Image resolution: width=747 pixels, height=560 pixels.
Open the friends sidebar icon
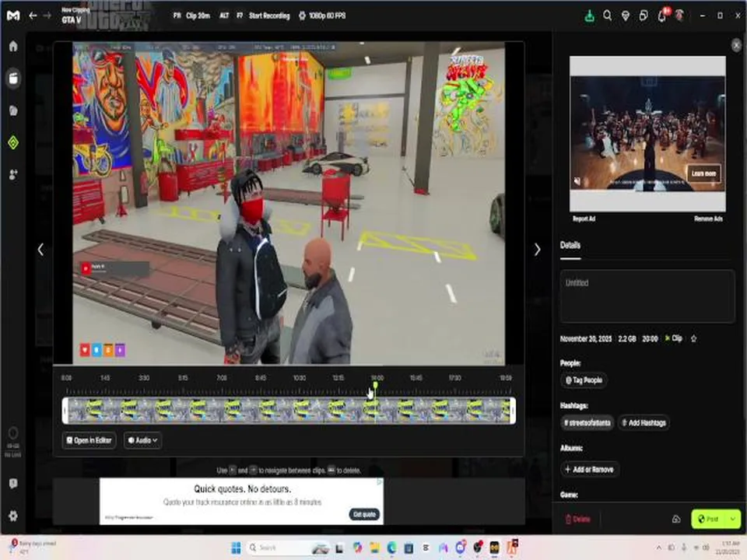tap(13, 174)
